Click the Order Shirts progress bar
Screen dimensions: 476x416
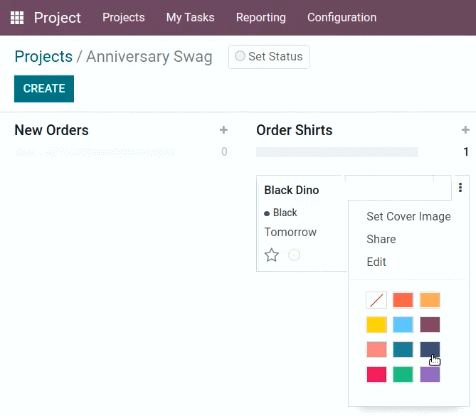click(x=337, y=152)
